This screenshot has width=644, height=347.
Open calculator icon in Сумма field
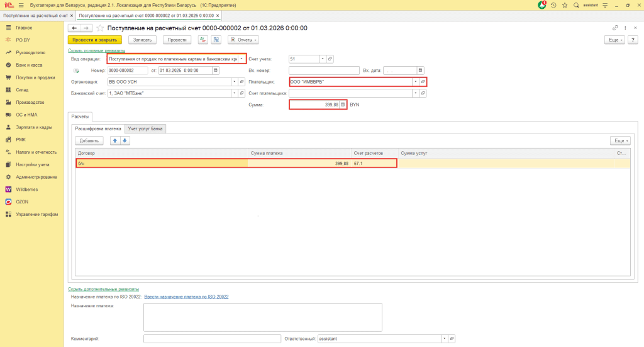343,105
